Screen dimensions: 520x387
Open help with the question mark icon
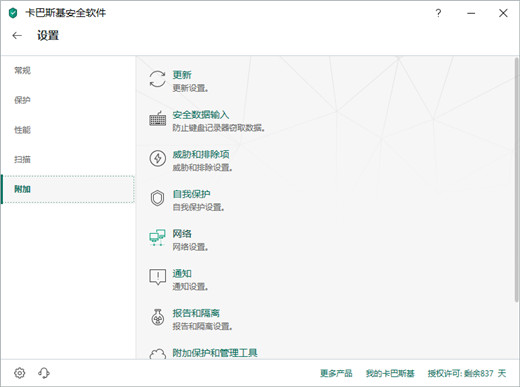438,13
